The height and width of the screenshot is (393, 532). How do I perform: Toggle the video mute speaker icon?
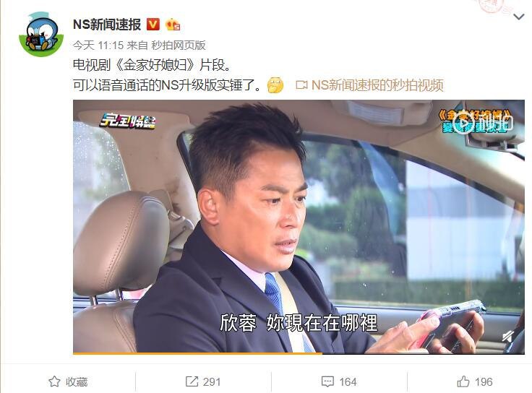[x=508, y=337]
